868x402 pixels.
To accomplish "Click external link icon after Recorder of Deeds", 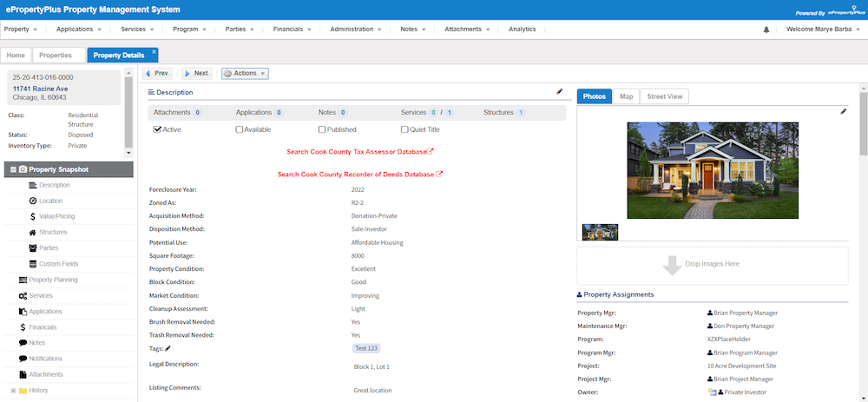I will 439,174.
